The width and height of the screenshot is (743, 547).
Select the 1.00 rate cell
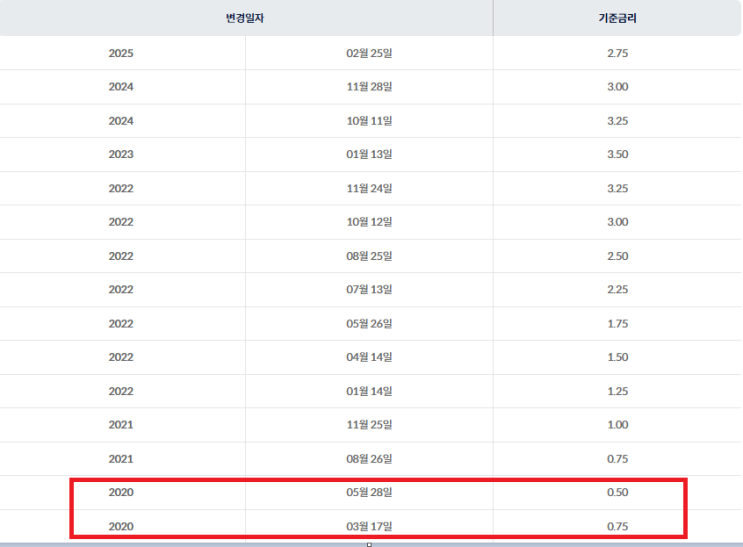617,425
